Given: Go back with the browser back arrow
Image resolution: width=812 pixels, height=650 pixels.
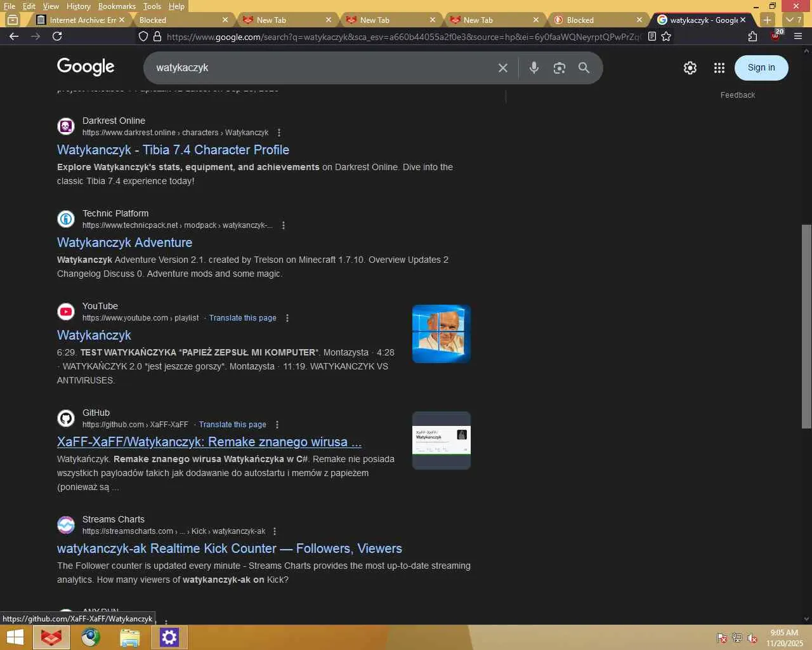Looking at the screenshot, I should coord(14,36).
